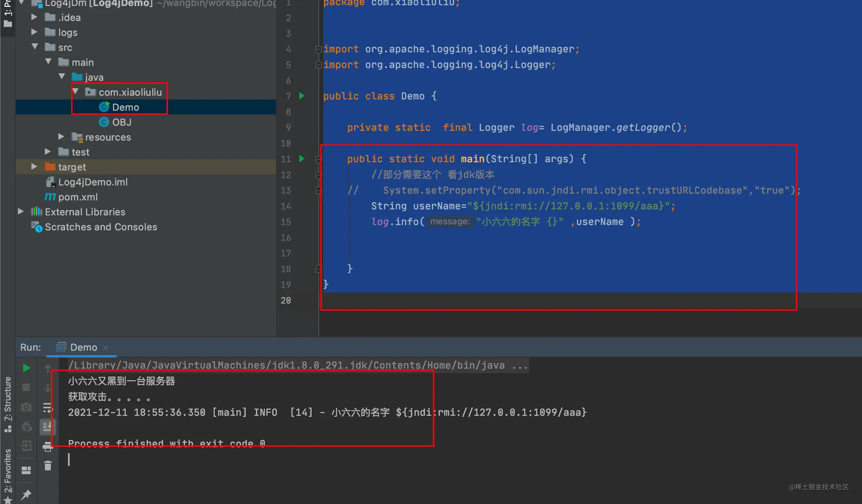Image resolution: width=862 pixels, height=504 pixels.
Task: Click the OBJ class icon in the tree
Action: click(104, 122)
